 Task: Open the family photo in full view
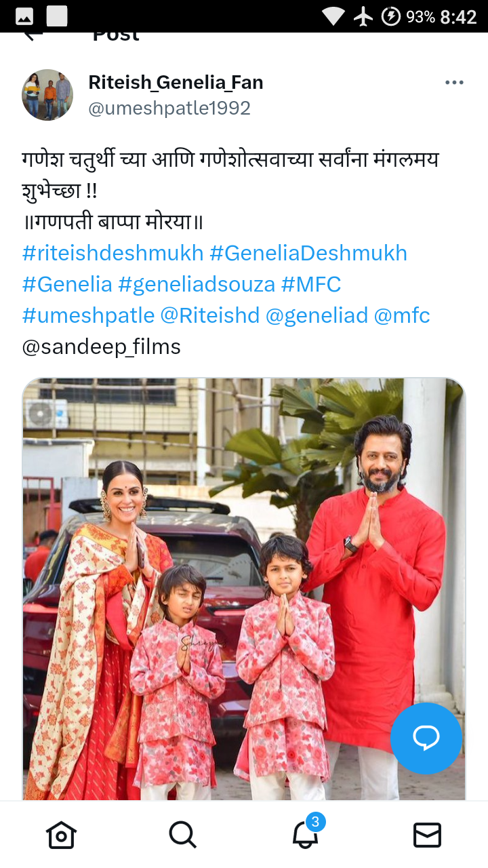(244, 589)
